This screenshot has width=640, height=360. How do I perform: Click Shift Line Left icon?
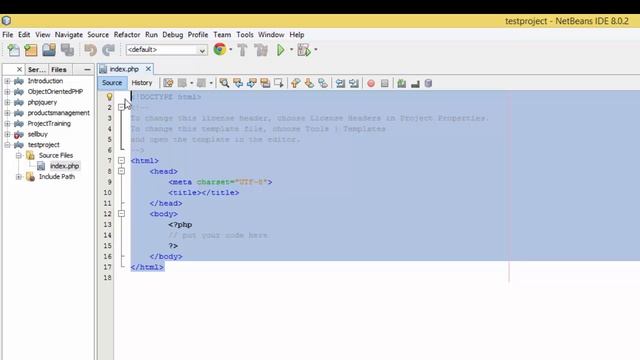pyautogui.click(x=340, y=83)
